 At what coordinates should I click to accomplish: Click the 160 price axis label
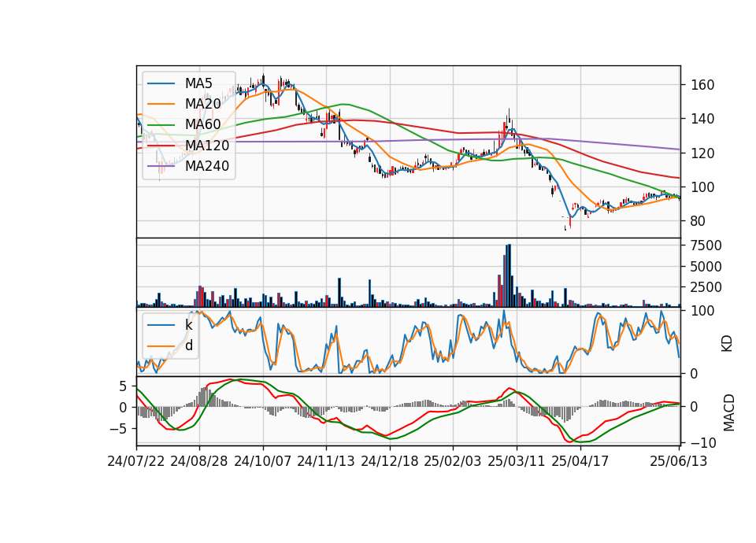(x=702, y=85)
